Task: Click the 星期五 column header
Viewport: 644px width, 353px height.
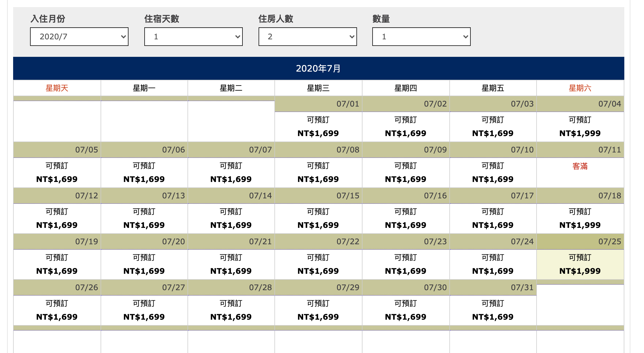Action: [x=493, y=88]
